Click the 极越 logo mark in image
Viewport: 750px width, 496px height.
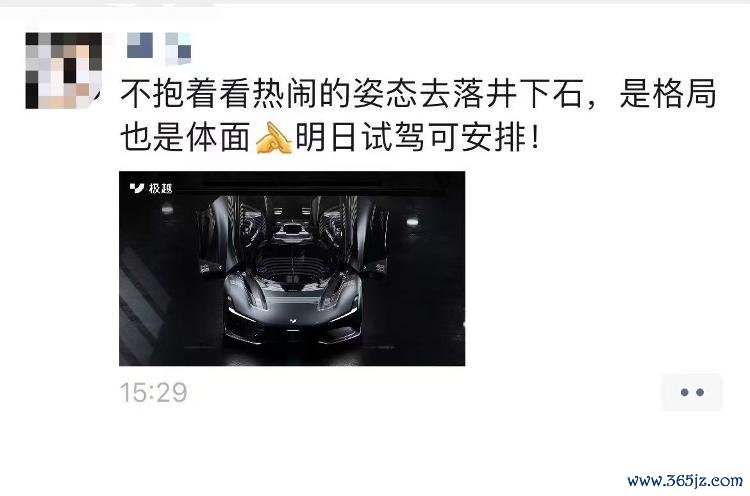click(x=137, y=188)
